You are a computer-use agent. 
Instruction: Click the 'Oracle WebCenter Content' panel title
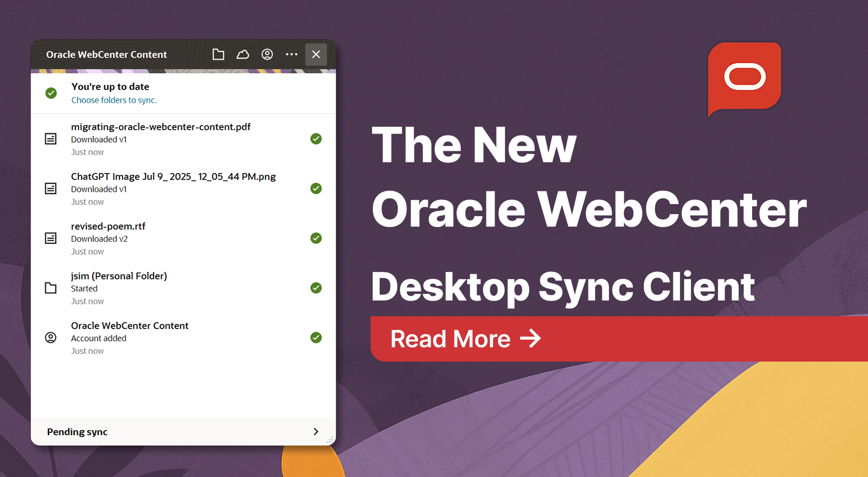pyautogui.click(x=106, y=54)
